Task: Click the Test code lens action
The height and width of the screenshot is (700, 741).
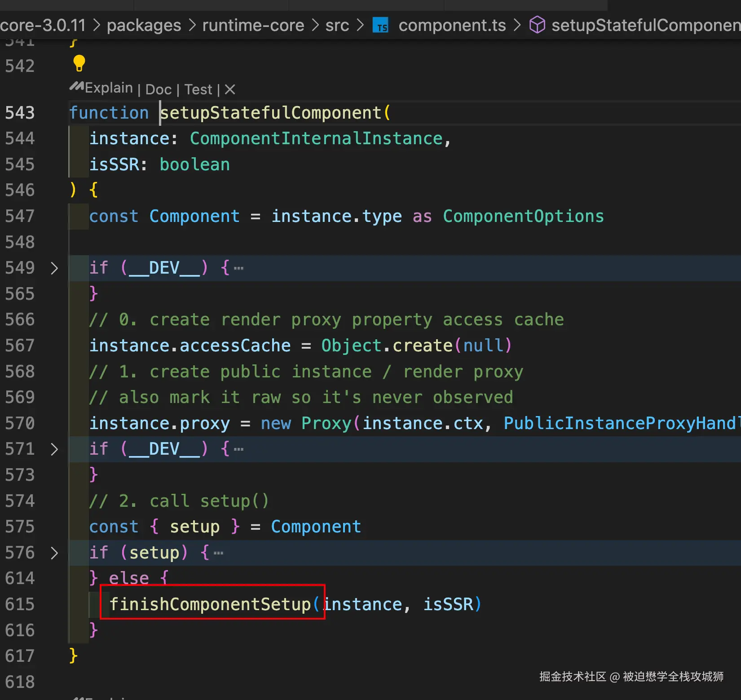Action: point(198,89)
